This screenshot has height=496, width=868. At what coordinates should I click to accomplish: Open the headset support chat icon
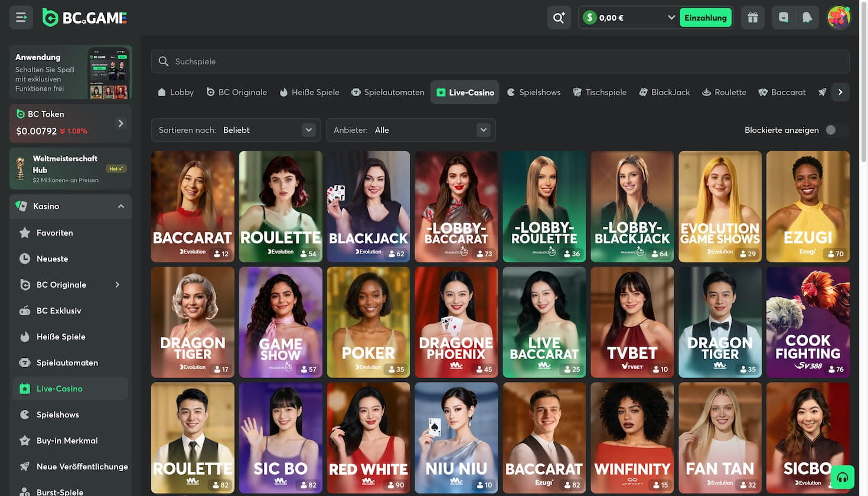[843, 477]
